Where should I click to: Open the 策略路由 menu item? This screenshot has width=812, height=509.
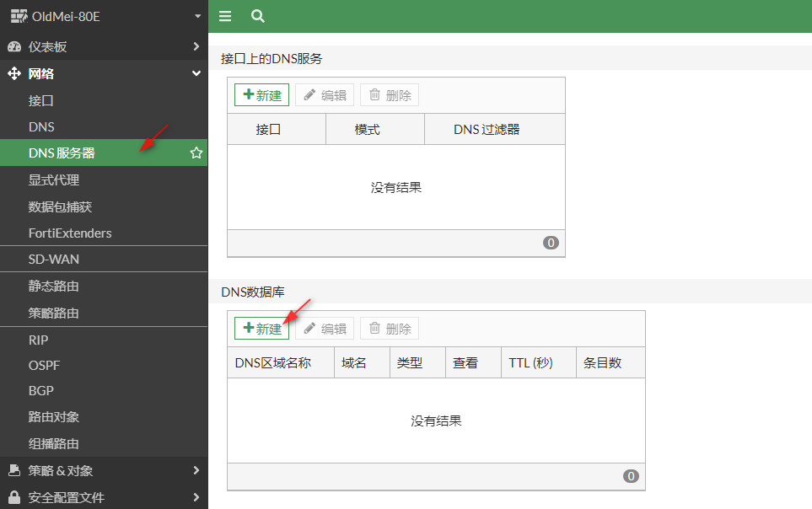click(x=104, y=313)
